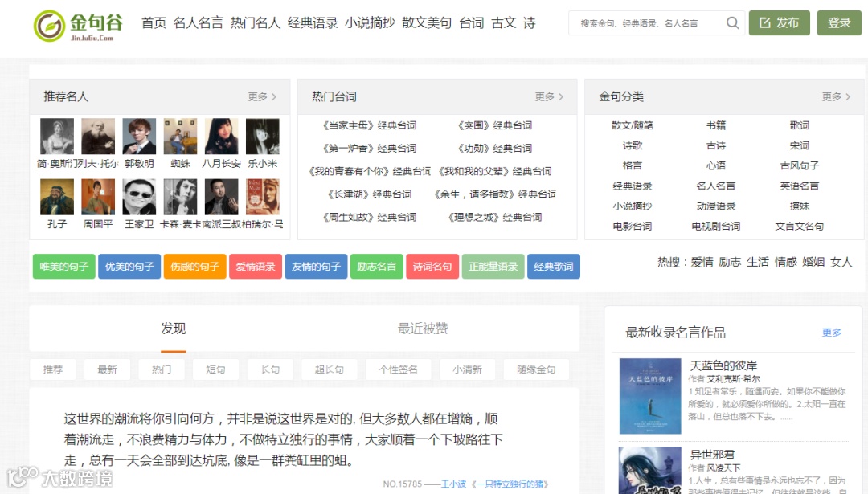This screenshot has height=494, width=868.
Task: Open 散文美句 navigation item
Action: coord(427,23)
